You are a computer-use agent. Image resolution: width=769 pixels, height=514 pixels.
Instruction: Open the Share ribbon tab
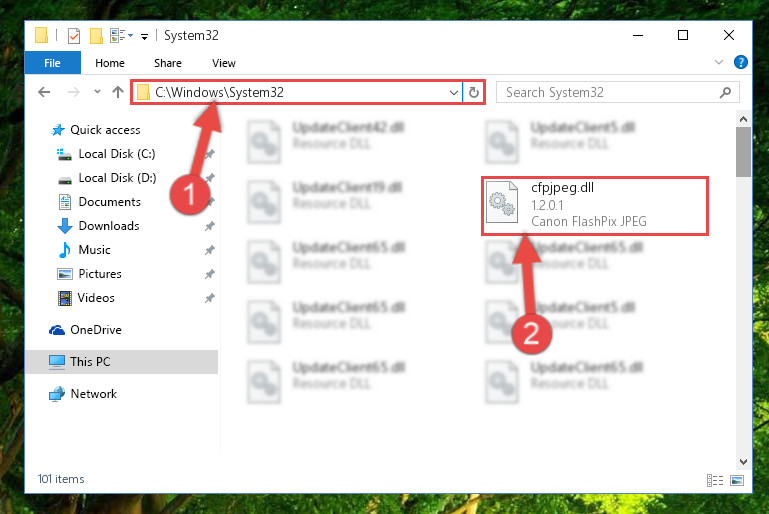[168, 63]
